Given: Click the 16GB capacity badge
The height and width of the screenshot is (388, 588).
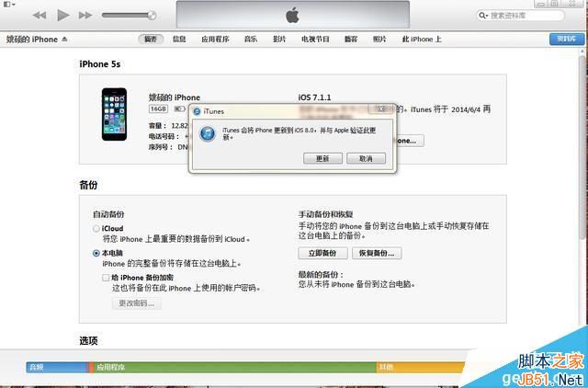Looking at the screenshot, I should tap(159, 108).
